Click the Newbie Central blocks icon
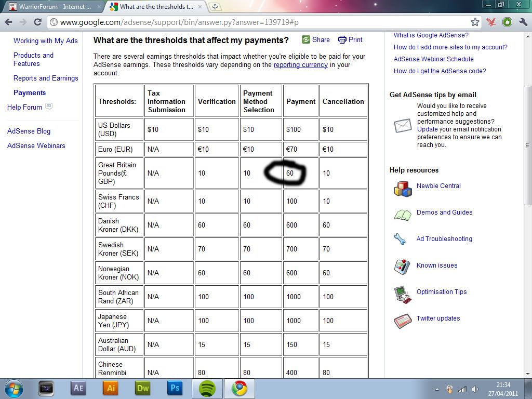The width and height of the screenshot is (532, 399). [403, 189]
